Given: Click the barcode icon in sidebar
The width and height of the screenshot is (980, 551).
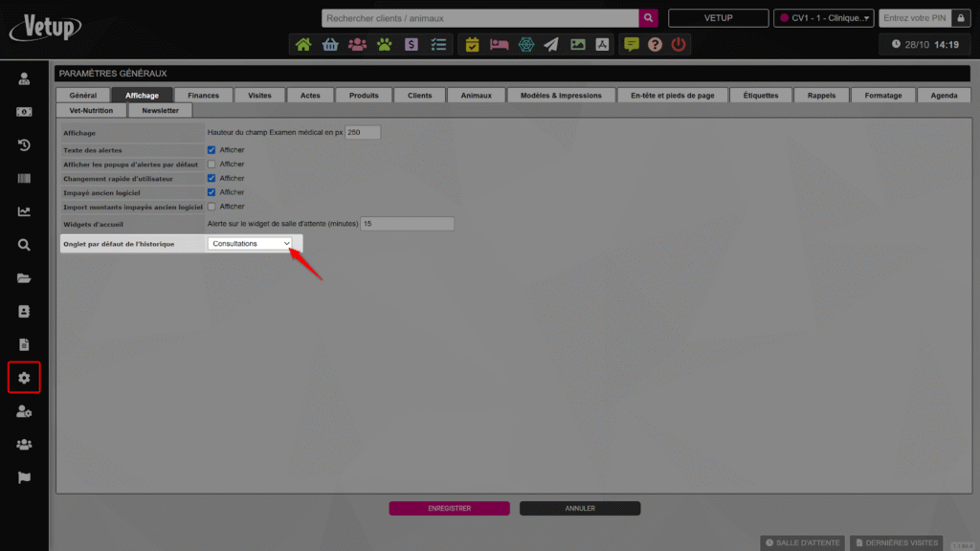Looking at the screenshot, I should (24, 179).
